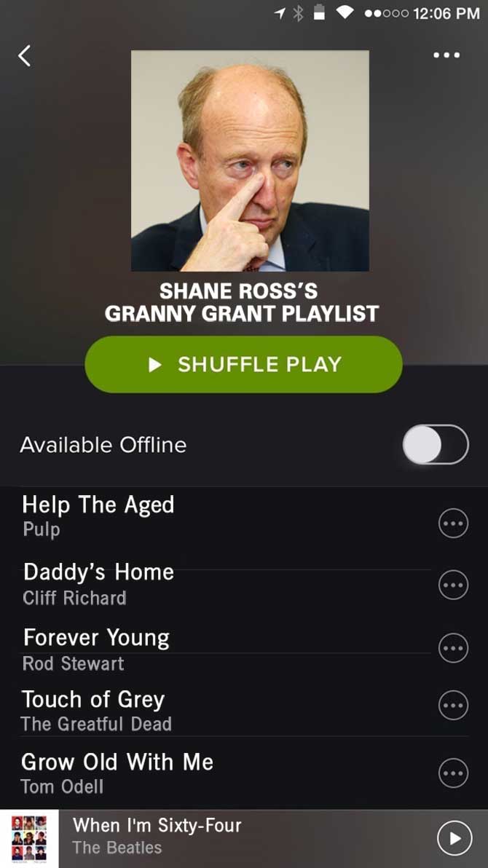This screenshot has width=488, height=868.
Task: Open options for Touch of Grey
Action: (453, 705)
